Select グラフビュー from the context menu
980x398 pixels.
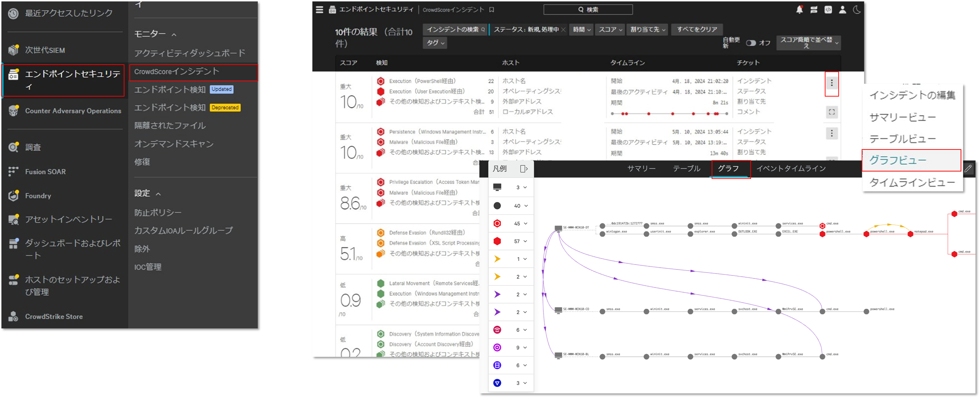pos(898,160)
